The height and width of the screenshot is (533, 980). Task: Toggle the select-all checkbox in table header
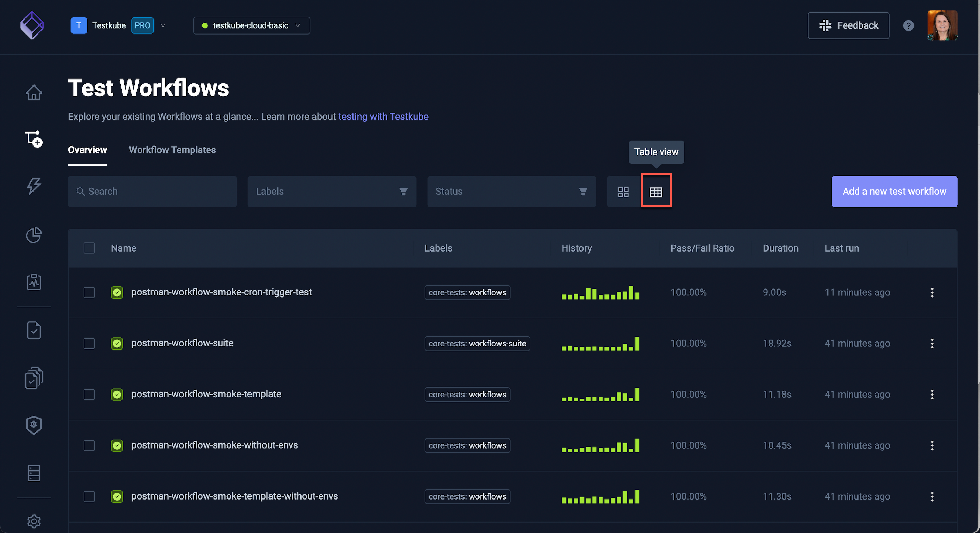click(89, 248)
